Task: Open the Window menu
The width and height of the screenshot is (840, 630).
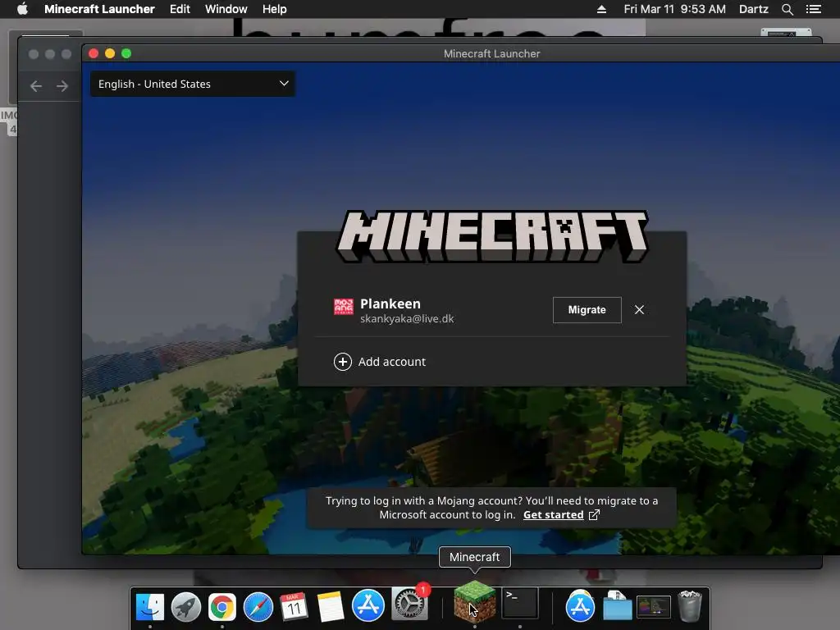Action: coord(226,9)
